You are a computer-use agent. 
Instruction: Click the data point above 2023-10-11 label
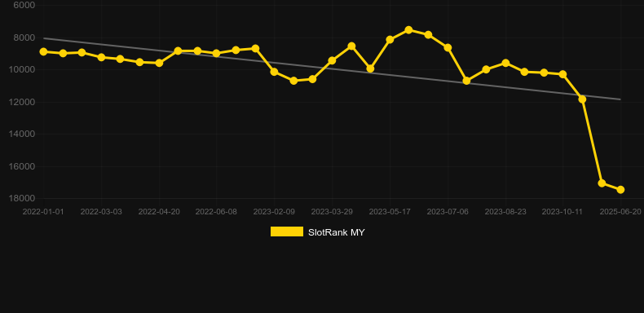click(x=562, y=74)
